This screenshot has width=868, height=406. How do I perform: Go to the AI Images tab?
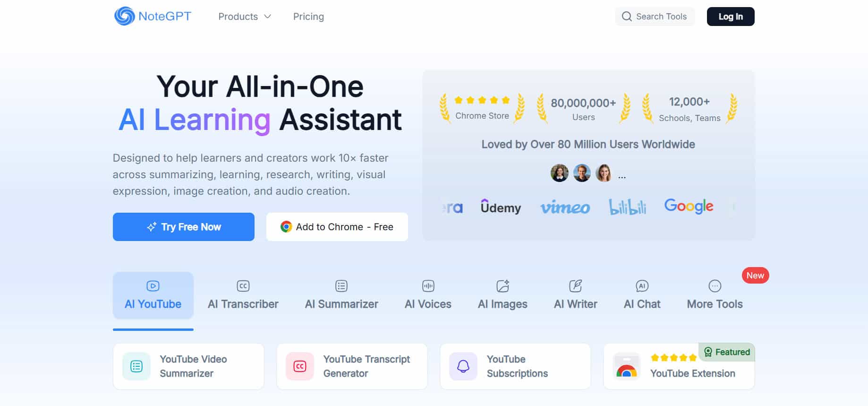502,295
